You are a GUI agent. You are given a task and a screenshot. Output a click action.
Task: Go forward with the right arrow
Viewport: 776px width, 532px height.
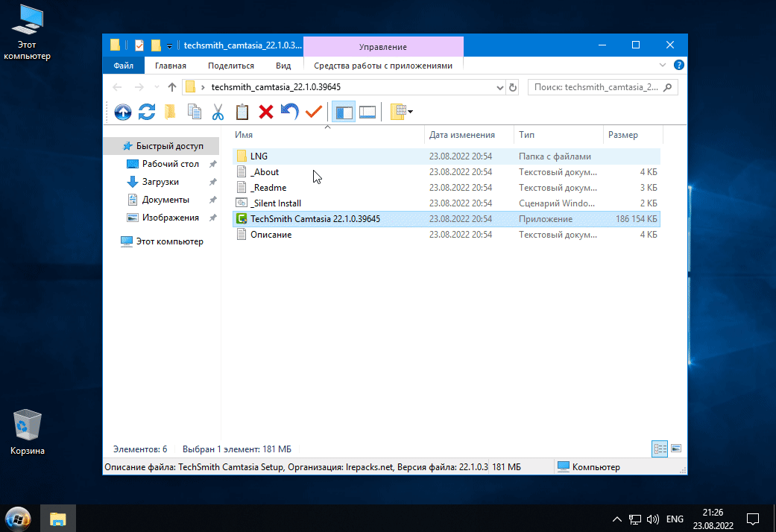click(139, 87)
